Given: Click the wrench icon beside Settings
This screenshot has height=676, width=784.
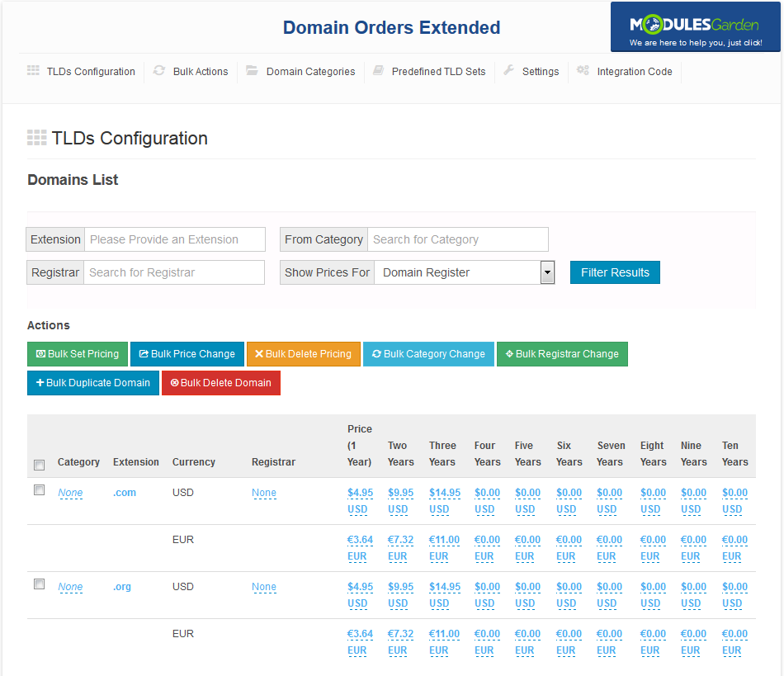Looking at the screenshot, I should (509, 70).
